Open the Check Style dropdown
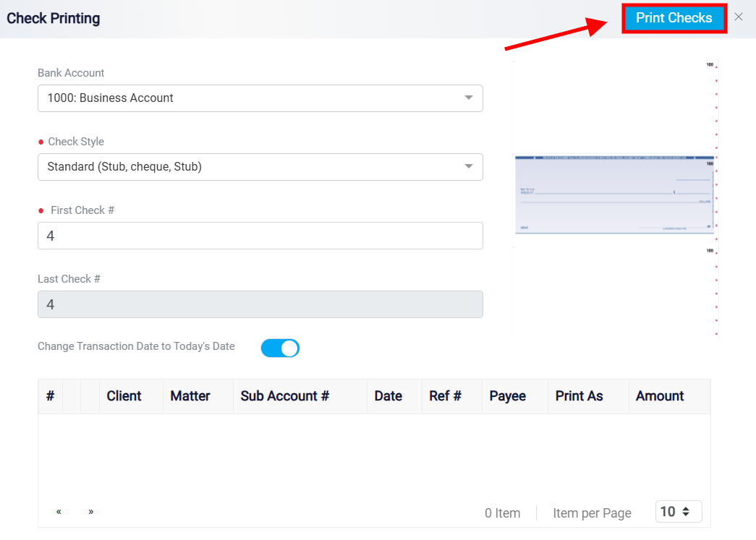The image size is (756, 540). (x=260, y=167)
